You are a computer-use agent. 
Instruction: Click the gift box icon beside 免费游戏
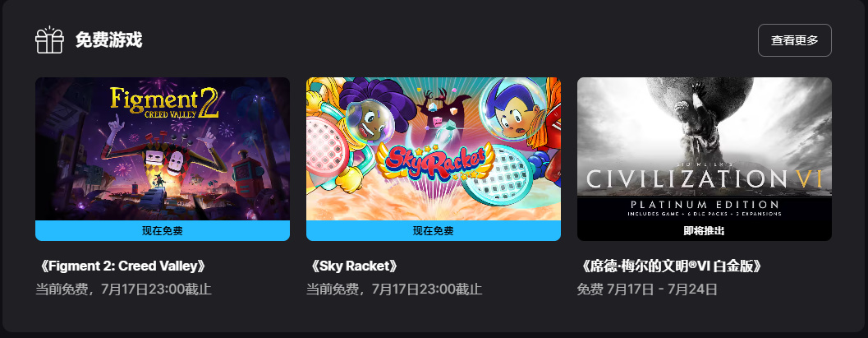[50, 40]
